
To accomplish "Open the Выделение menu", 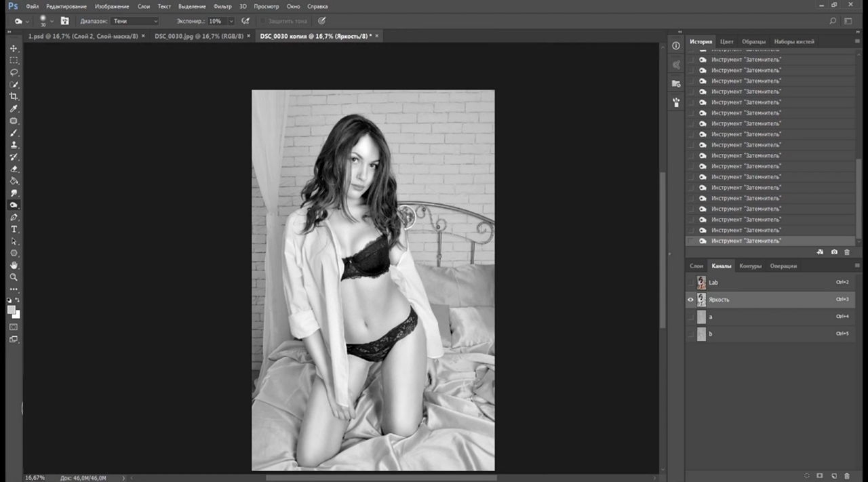I will pos(192,6).
